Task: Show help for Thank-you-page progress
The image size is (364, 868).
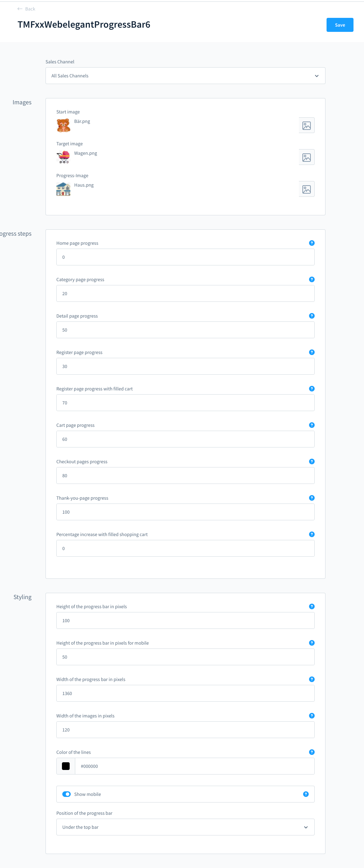Action: coord(312,498)
